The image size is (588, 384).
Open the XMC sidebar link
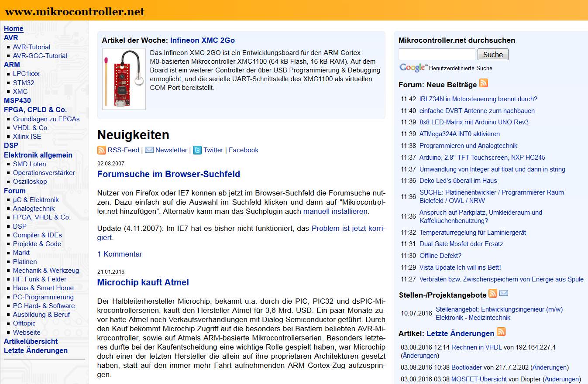tap(21, 92)
